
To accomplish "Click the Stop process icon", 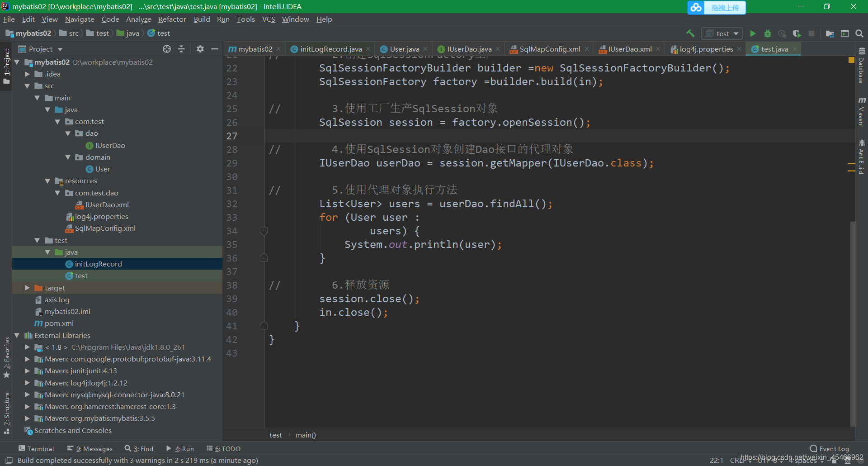I will (811, 33).
